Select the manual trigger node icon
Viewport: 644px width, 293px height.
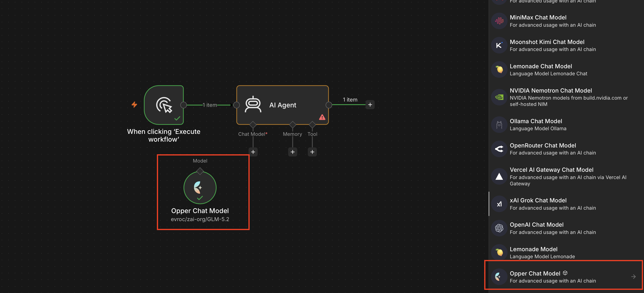[164, 105]
